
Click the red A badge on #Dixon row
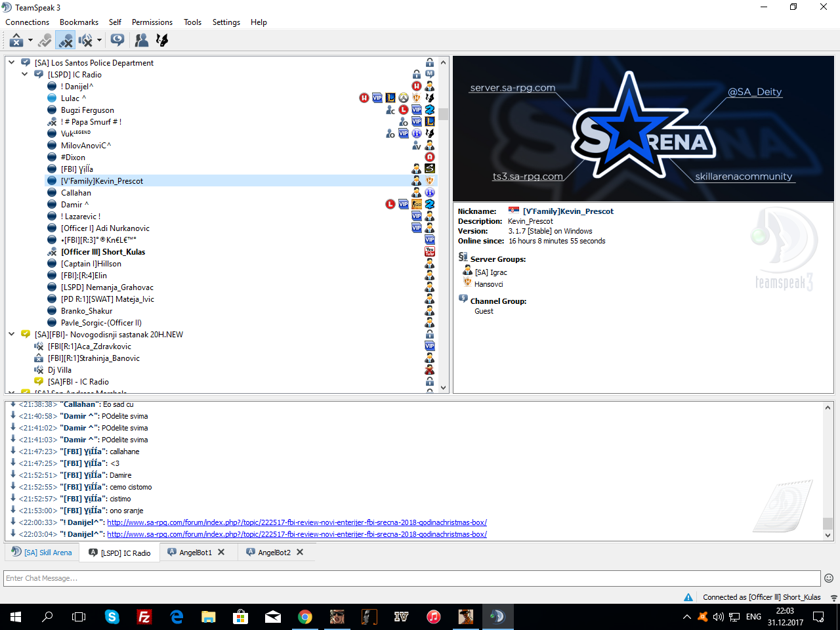click(430, 157)
